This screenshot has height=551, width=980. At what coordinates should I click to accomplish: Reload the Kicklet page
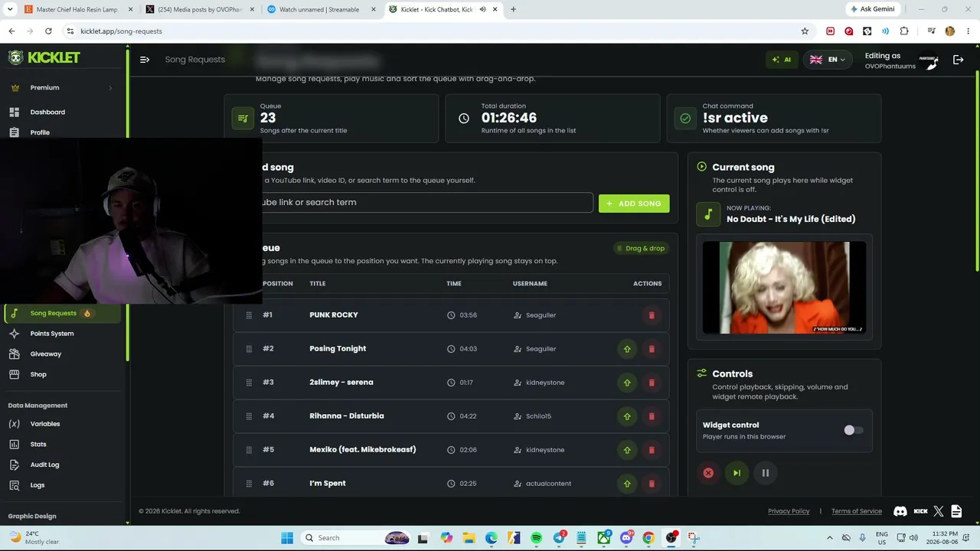[x=48, y=31]
